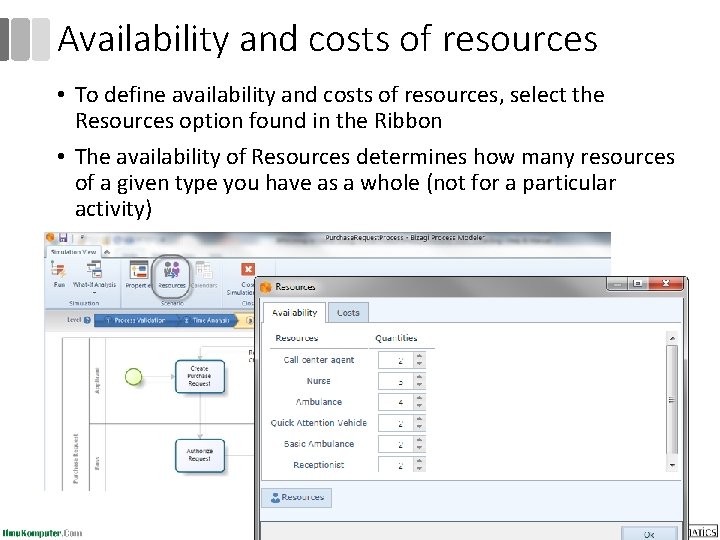
Task: Increase the Ambulance quantity
Action: coord(419,398)
